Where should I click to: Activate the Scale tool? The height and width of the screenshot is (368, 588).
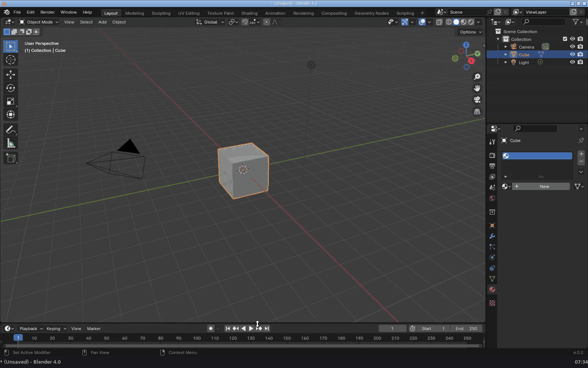click(10, 102)
